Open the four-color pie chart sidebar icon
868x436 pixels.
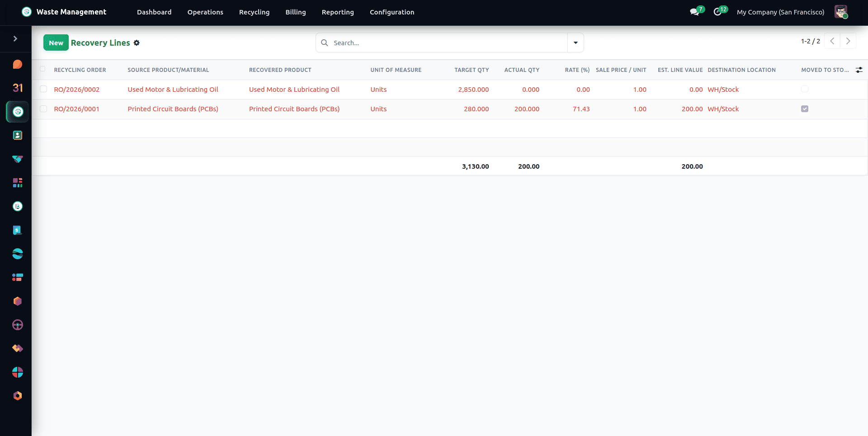[x=18, y=372]
